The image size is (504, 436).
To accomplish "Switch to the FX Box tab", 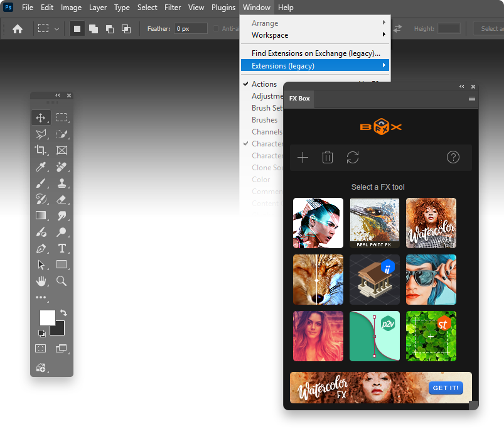I will (x=299, y=99).
